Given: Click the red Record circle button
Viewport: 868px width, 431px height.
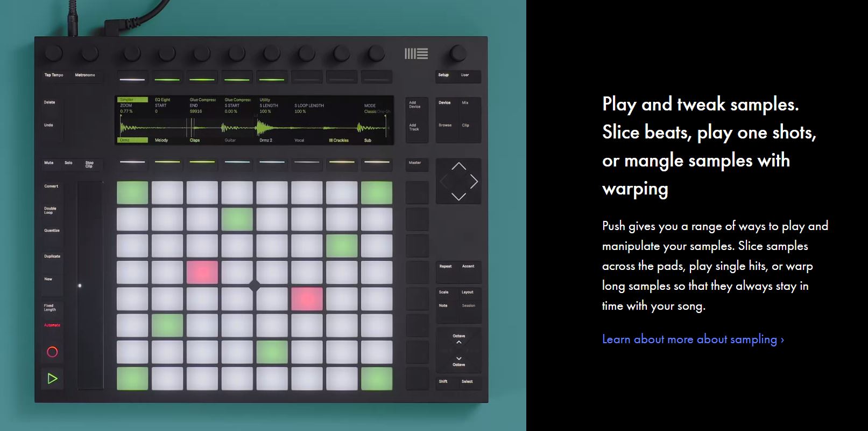Looking at the screenshot, I should [52, 352].
